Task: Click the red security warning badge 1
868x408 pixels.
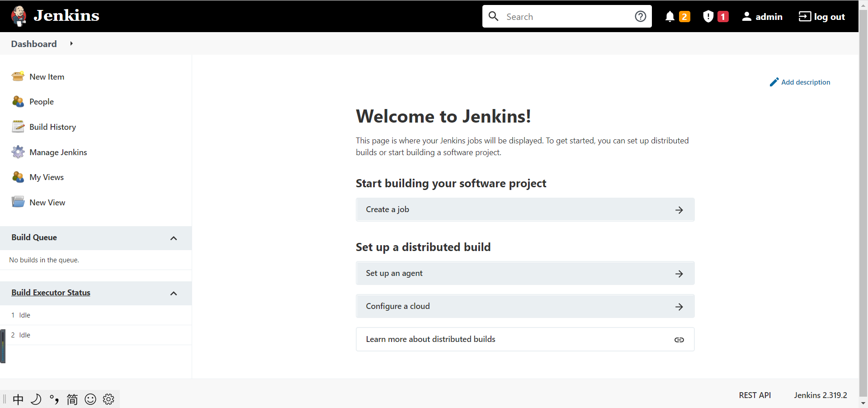Action: coord(723,17)
